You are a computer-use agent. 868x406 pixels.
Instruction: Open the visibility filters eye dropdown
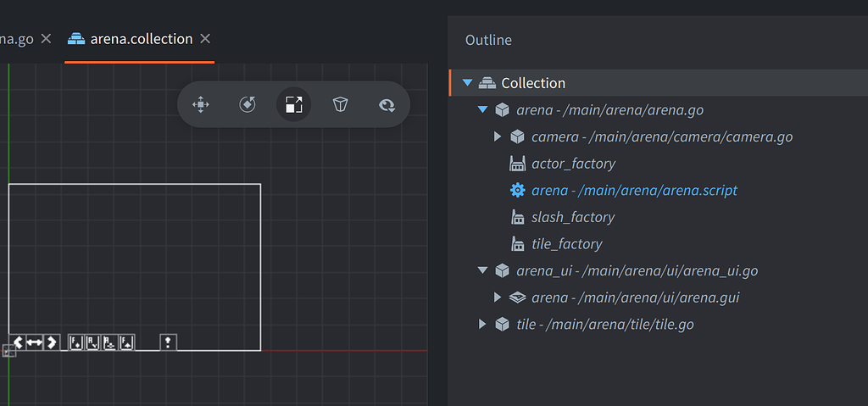(x=387, y=104)
